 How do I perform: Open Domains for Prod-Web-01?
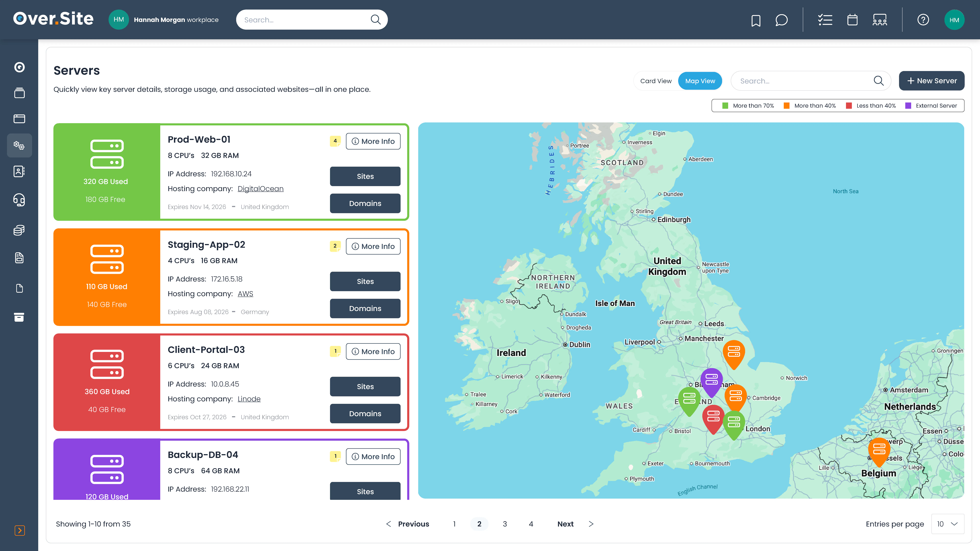(x=365, y=203)
